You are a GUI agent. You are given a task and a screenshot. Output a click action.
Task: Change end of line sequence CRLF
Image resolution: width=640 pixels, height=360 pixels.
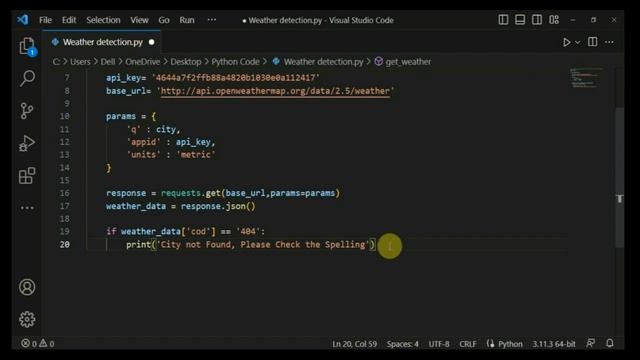tap(468, 344)
